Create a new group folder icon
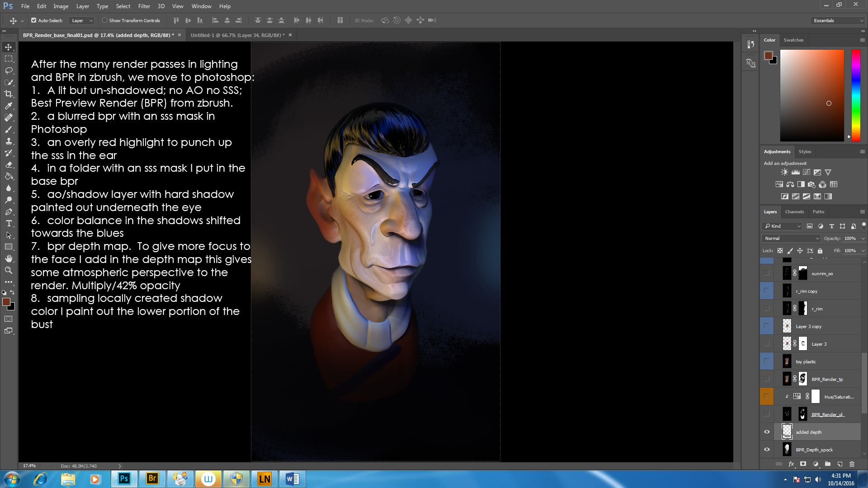The height and width of the screenshot is (488, 868). point(827,464)
